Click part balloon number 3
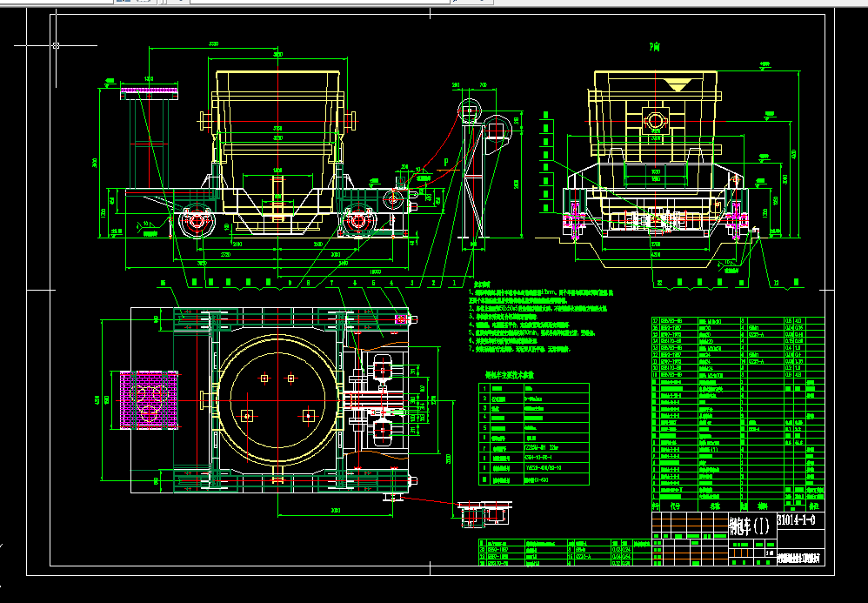The image size is (868, 603). tap(412, 283)
